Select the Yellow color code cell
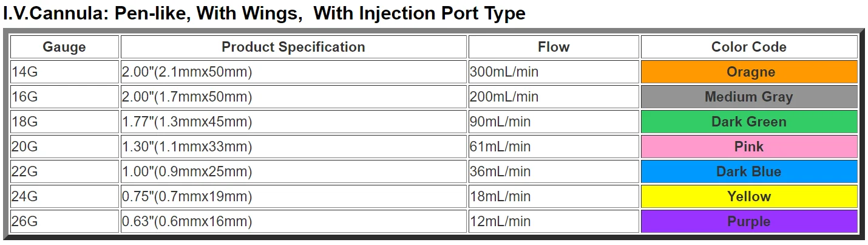Image resolution: width=868 pixels, height=245 pixels. (x=749, y=196)
